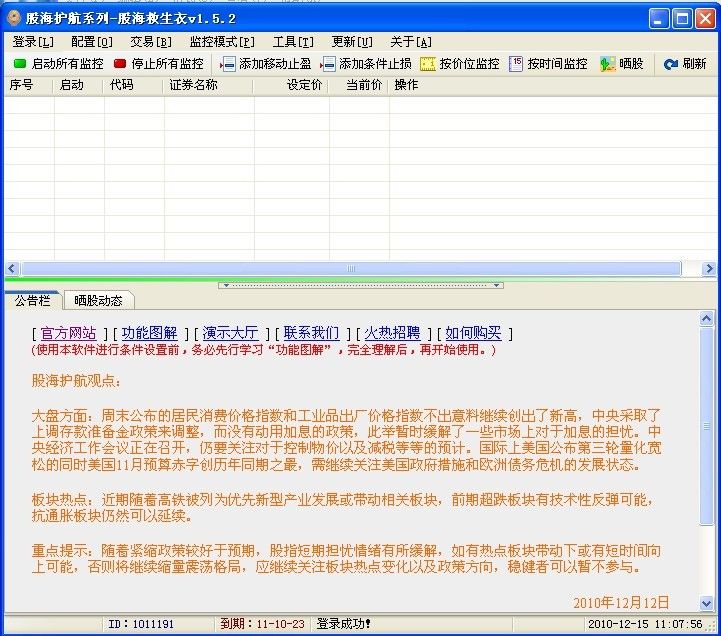This screenshot has height=636, width=721.
Task: Open the 工具[T] menu
Action: coord(293,42)
